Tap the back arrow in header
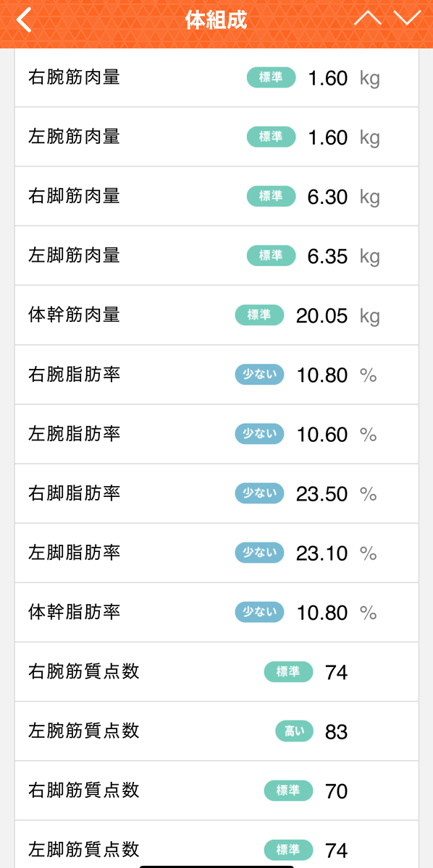 (x=24, y=20)
